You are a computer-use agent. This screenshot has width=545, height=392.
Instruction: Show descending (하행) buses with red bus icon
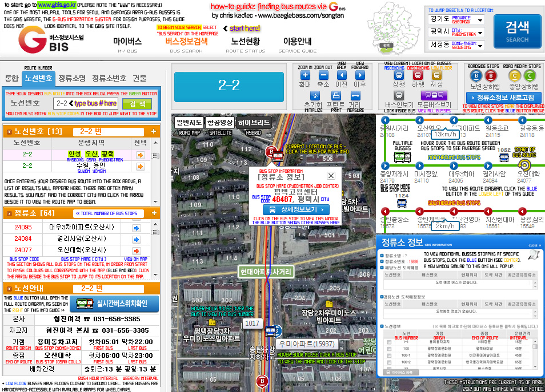point(418,75)
